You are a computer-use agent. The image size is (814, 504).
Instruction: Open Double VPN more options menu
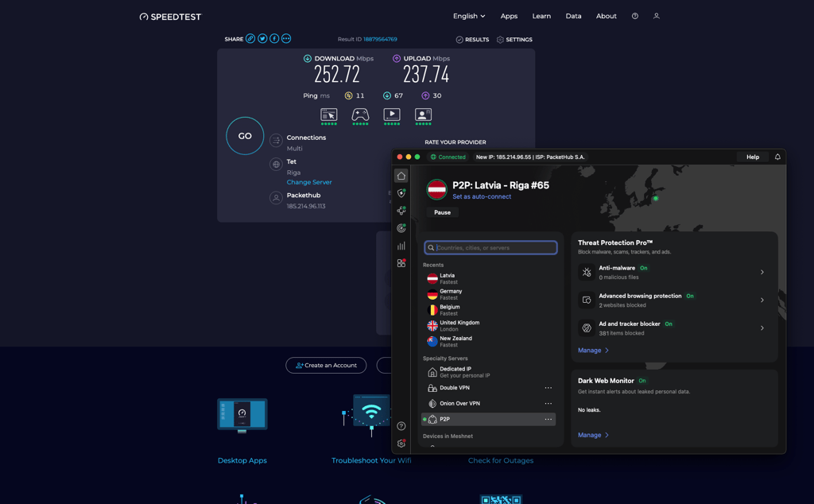tap(548, 388)
